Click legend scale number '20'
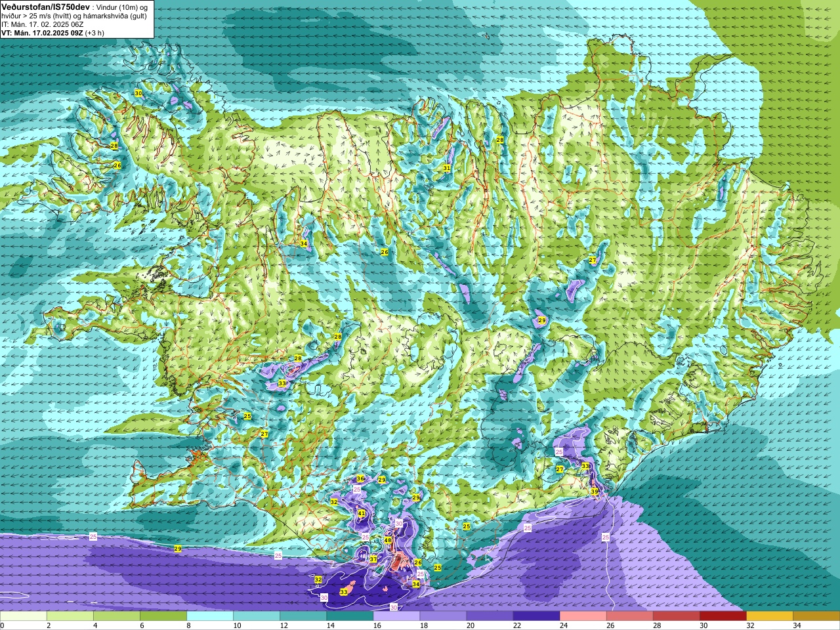 point(470,625)
